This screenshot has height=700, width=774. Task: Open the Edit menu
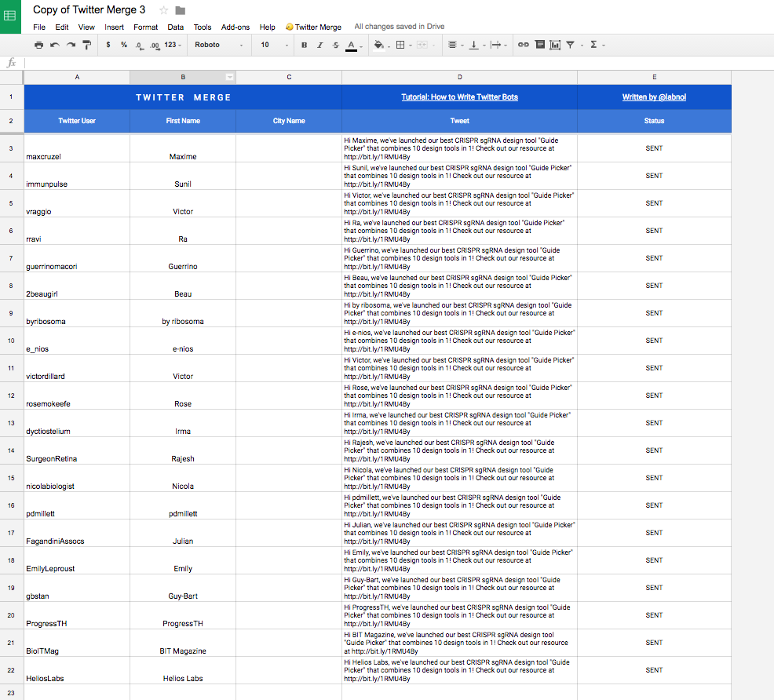[62, 27]
